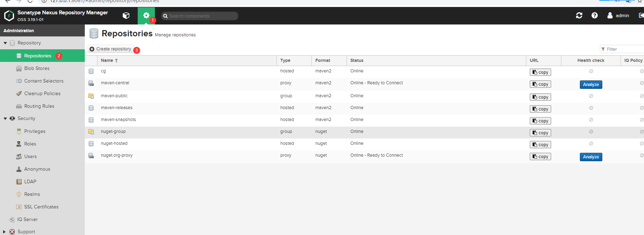Copy the URL of the cg repository
The width and height of the screenshot is (644, 235).
(540, 72)
